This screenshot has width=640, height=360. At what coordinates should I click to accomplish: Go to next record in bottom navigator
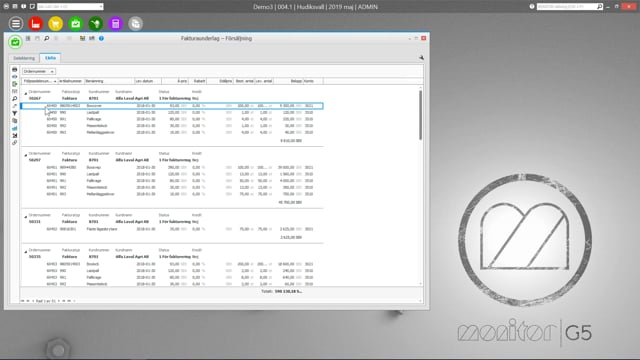59,301
